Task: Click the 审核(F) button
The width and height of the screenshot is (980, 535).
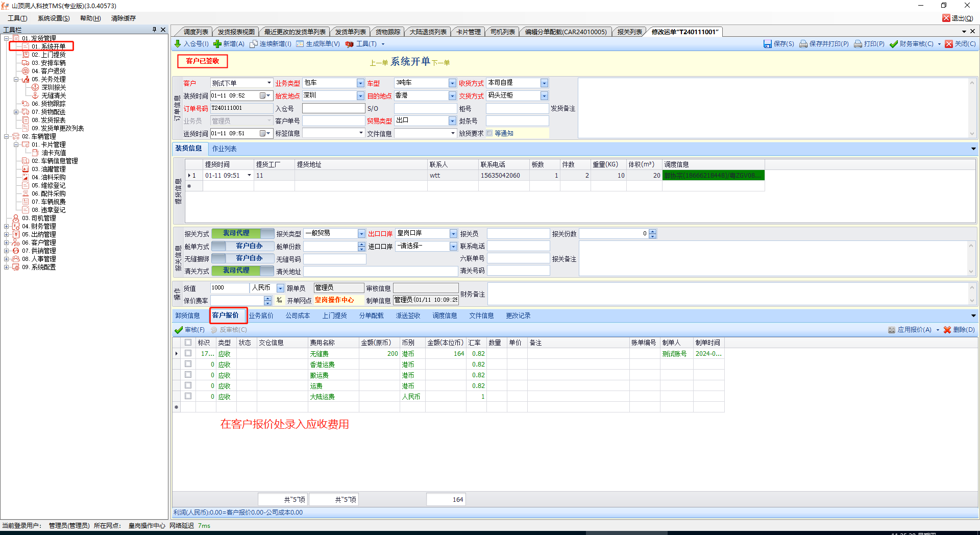Action: (x=189, y=330)
